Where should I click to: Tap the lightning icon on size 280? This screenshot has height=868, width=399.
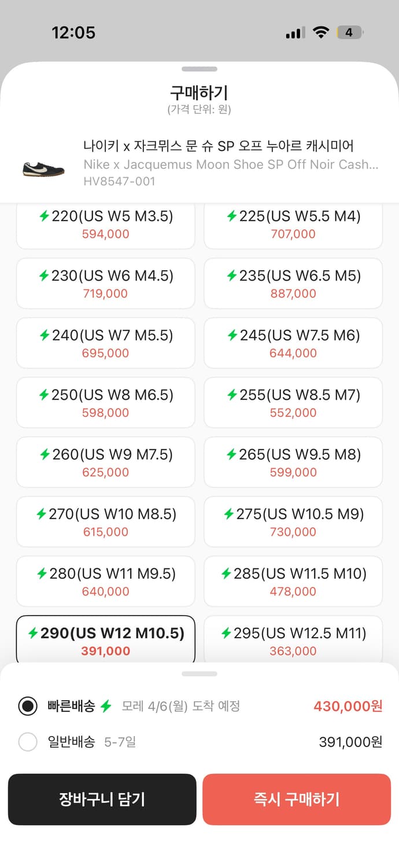click(42, 573)
